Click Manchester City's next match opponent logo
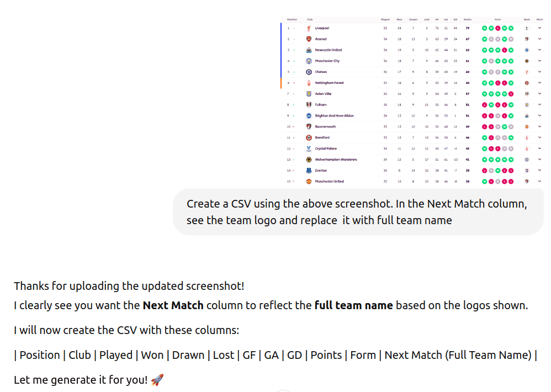The height and width of the screenshot is (392, 551). pos(527,61)
